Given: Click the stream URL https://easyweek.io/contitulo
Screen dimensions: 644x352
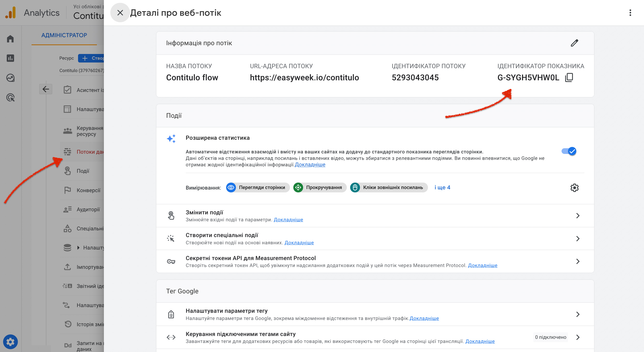Looking at the screenshot, I should tap(304, 77).
